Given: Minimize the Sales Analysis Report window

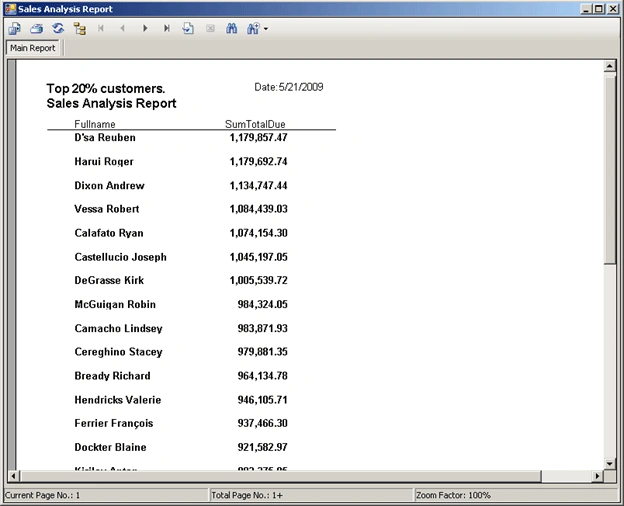Looking at the screenshot, I should pyautogui.click(x=586, y=9).
